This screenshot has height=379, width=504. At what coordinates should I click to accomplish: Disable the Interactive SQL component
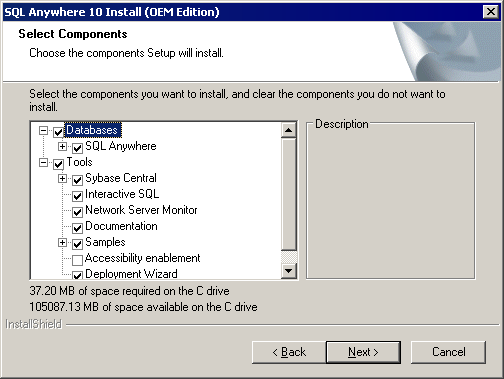pyautogui.click(x=77, y=196)
